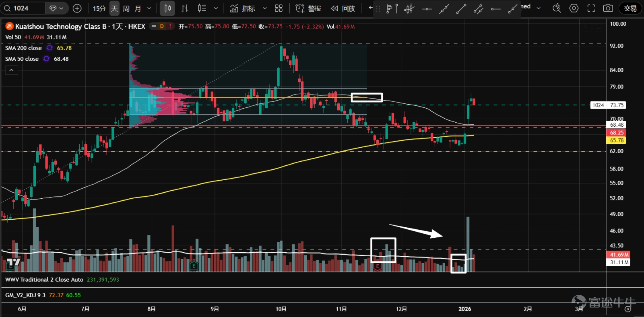Click the 1024 73.75 current price label
This screenshot has height=317, width=644.
point(608,105)
